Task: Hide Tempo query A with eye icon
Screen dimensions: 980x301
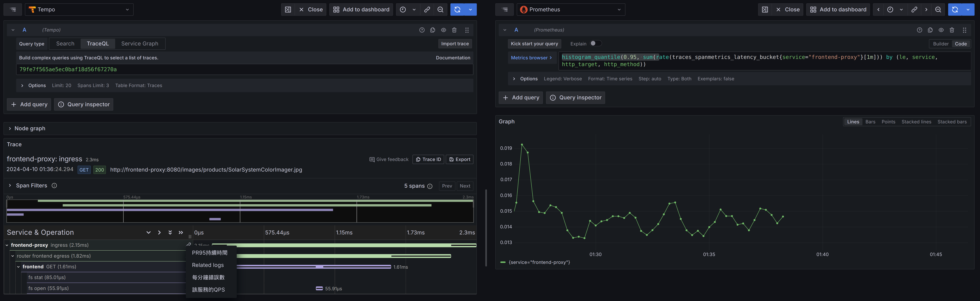Action: 444,30
